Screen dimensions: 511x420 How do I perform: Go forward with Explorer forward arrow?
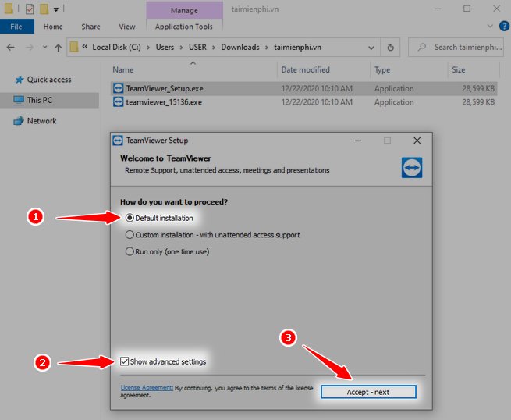point(30,48)
